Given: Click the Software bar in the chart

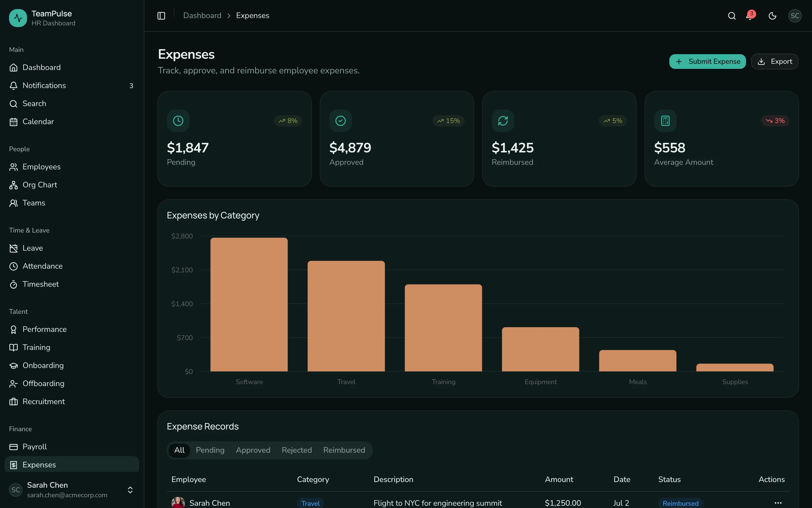Looking at the screenshot, I should [x=249, y=305].
